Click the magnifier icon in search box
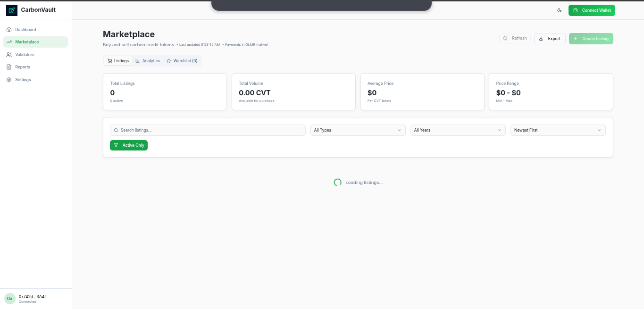644x309 pixels. pos(116,130)
